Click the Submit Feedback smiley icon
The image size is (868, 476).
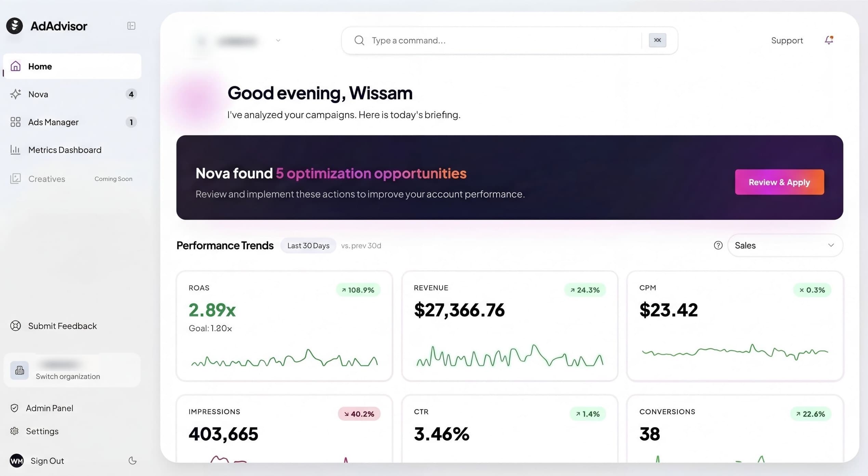coord(15,326)
